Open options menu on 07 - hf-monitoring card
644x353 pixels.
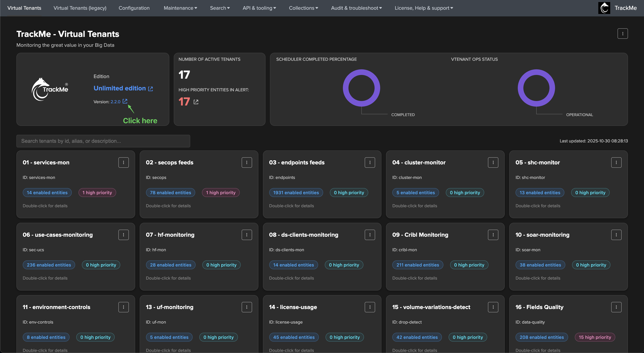coord(246,235)
